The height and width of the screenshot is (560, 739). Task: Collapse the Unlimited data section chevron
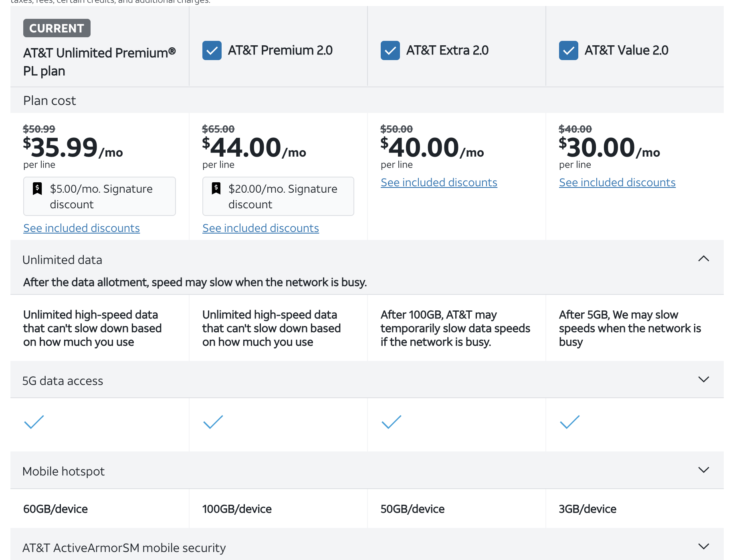coord(703,259)
